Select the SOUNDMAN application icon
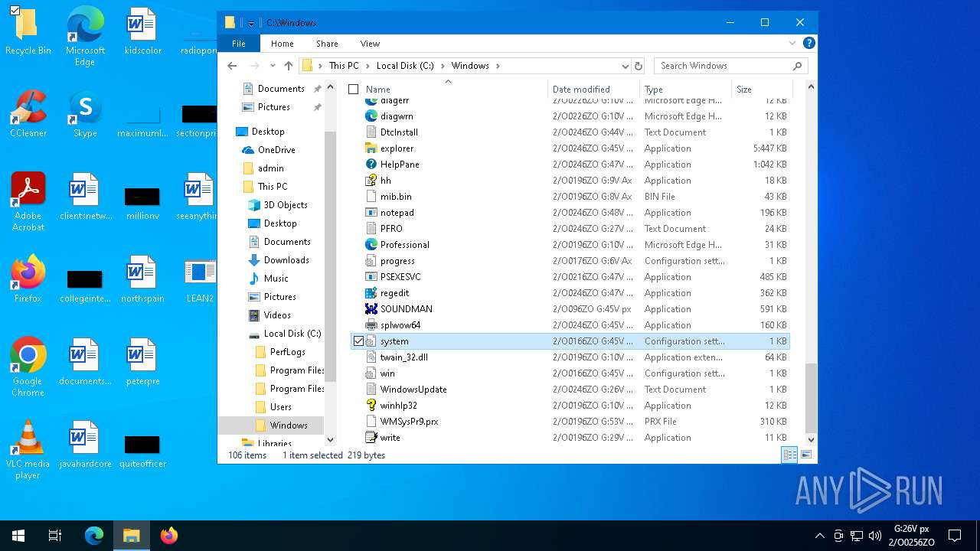Image resolution: width=980 pixels, height=551 pixels. tap(371, 309)
